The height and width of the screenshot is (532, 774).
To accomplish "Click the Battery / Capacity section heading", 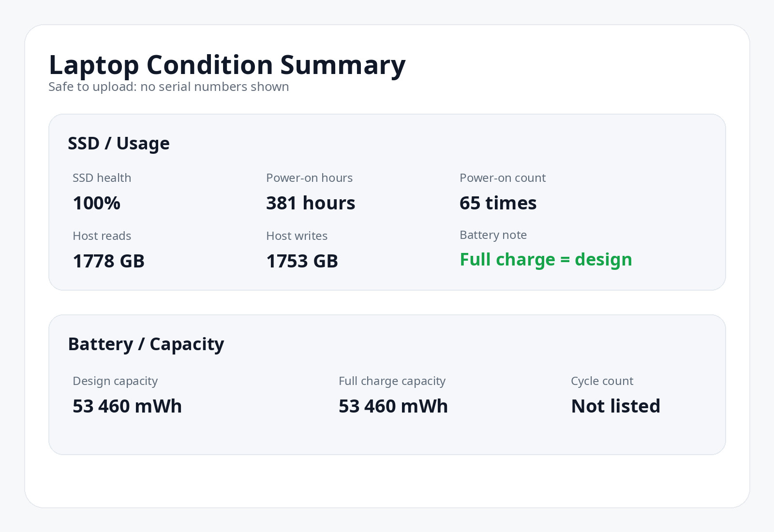I will point(146,344).
